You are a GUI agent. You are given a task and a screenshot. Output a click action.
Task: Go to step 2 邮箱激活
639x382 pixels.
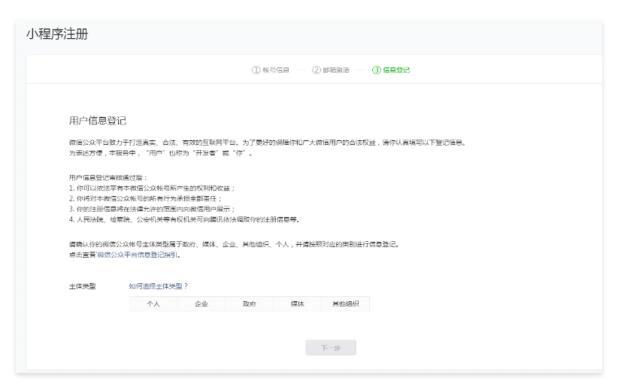tap(331, 70)
